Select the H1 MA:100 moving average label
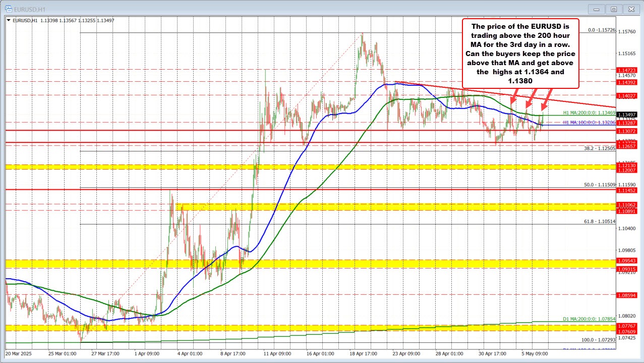Screen dimensions: 644x363 pos(588,122)
